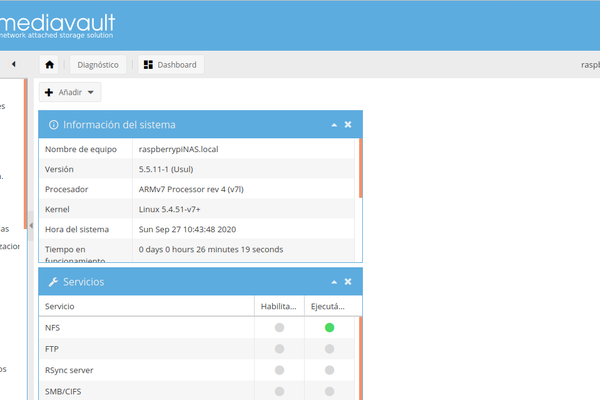Open the Añadir dropdown

click(70, 92)
